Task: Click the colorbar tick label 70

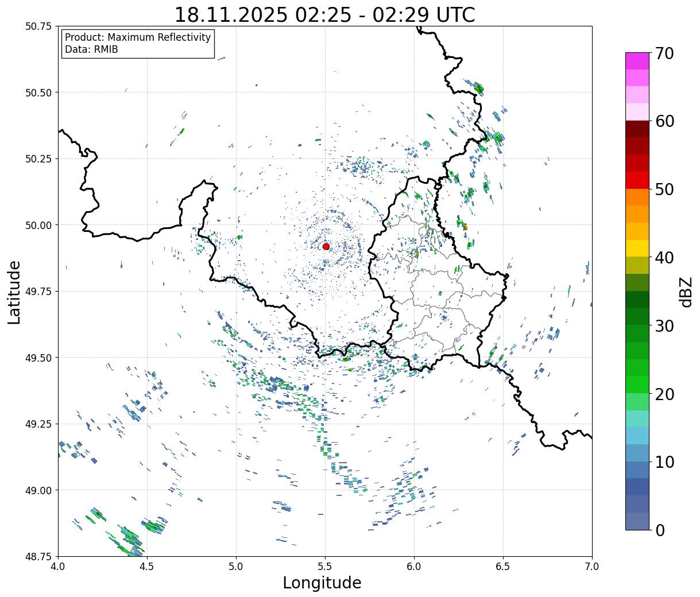Action: point(664,53)
